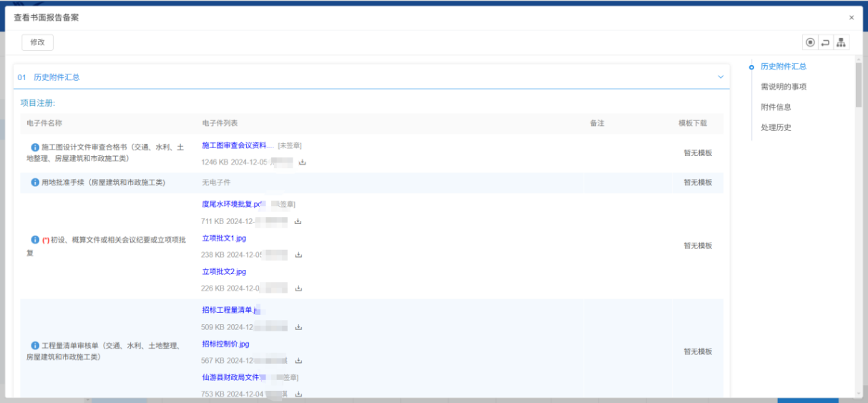Click info icon beside 用地批准手续
The height and width of the screenshot is (403, 868).
tap(35, 183)
